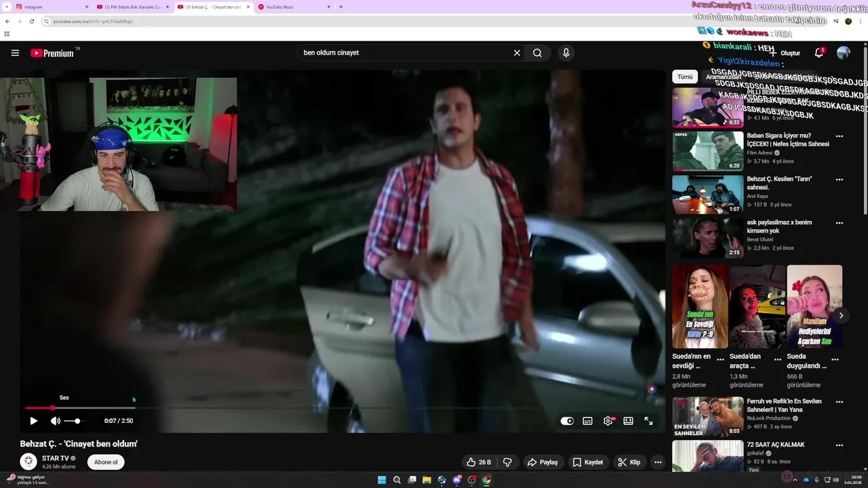Open browser tab search dropdown
The height and width of the screenshot is (488, 868).
point(5,7)
